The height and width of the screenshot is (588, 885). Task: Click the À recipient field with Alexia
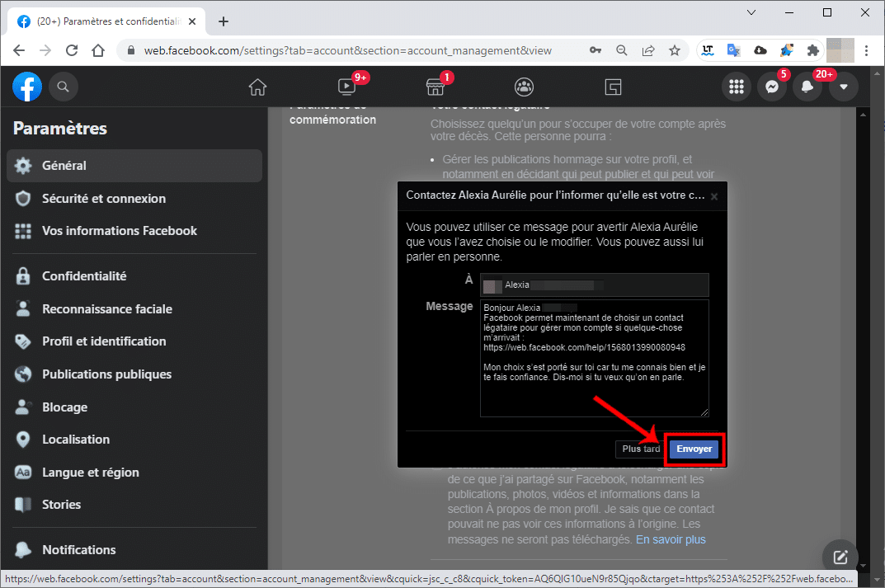595,285
